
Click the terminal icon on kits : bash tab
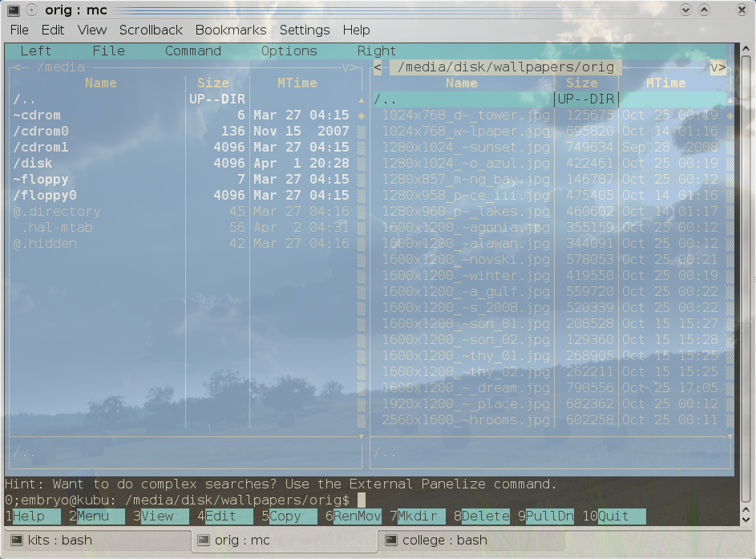[x=17, y=541]
